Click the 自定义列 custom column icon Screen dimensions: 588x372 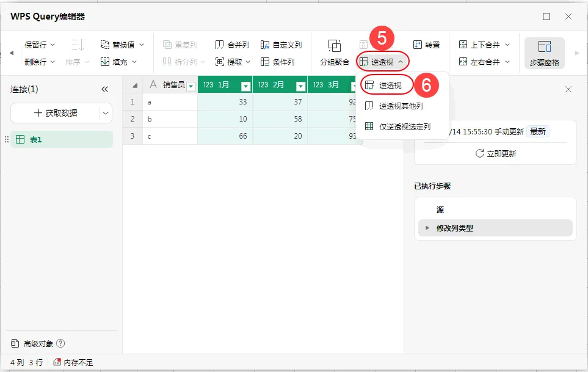[x=265, y=45]
